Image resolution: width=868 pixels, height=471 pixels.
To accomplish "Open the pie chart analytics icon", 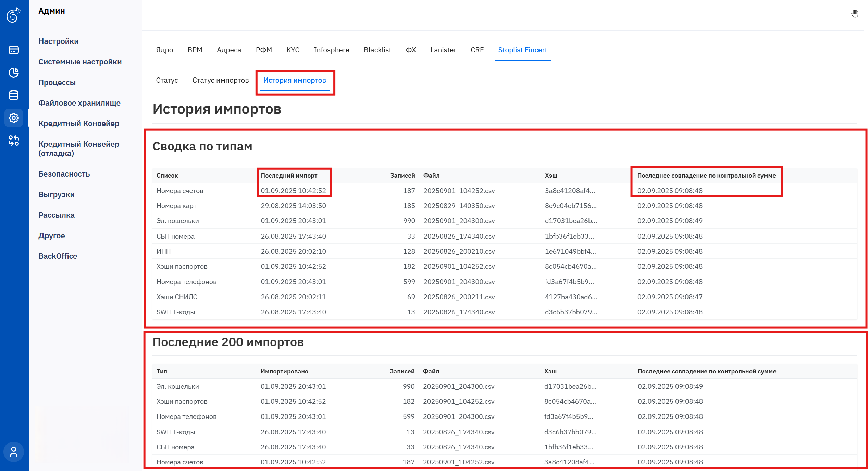I will [14, 72].
